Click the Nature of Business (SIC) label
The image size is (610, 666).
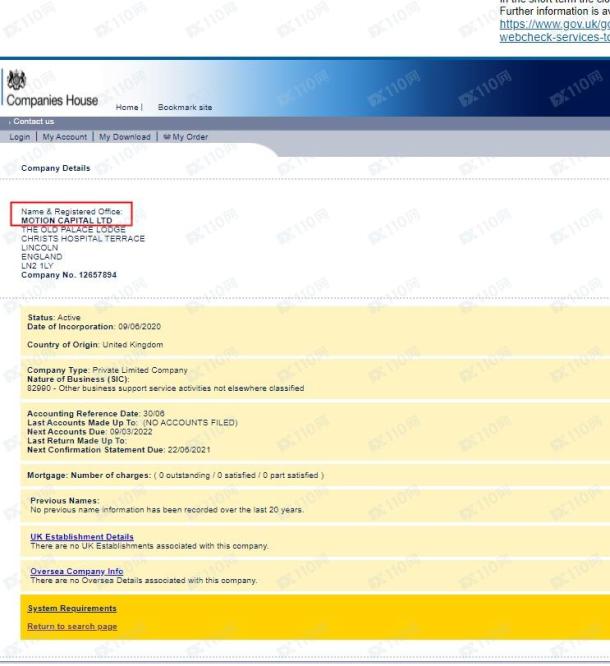coord(78,379)
